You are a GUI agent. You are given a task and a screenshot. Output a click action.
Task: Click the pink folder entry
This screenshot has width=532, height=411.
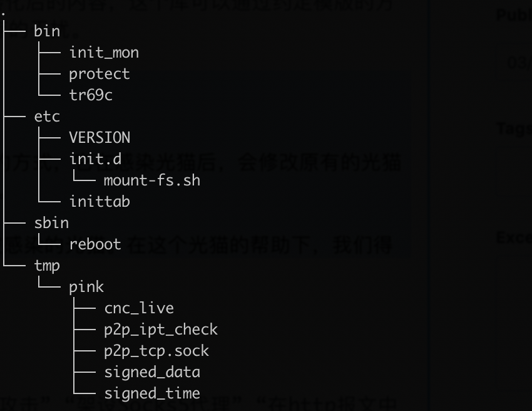86,287
